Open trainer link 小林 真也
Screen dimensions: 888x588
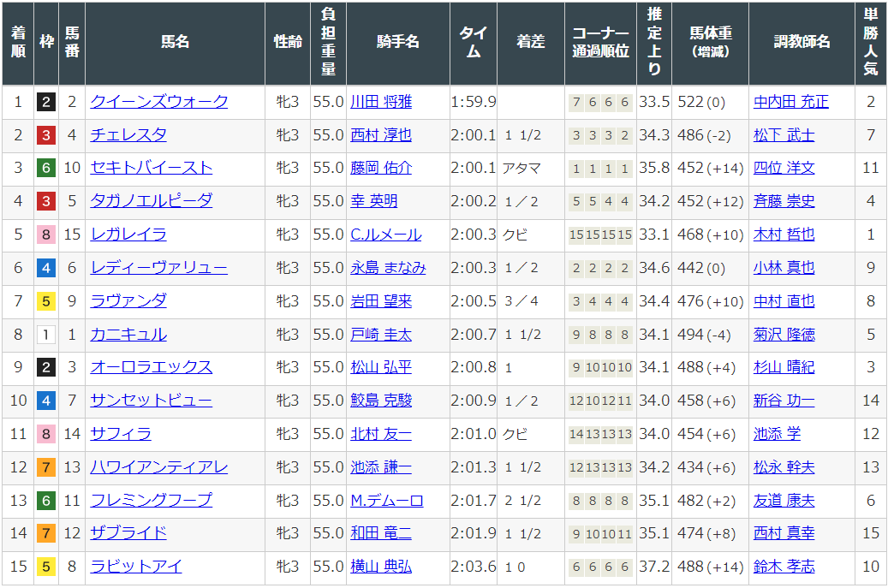784,268
